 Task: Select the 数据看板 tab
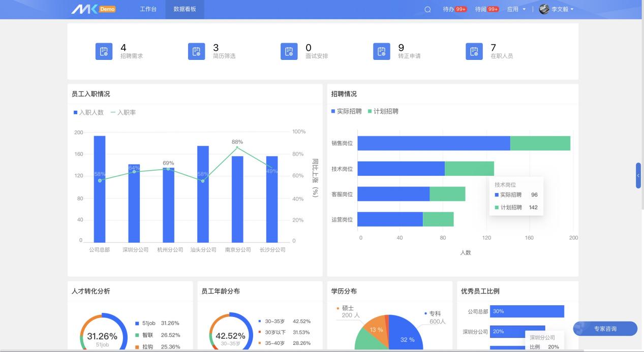point(184,9)
